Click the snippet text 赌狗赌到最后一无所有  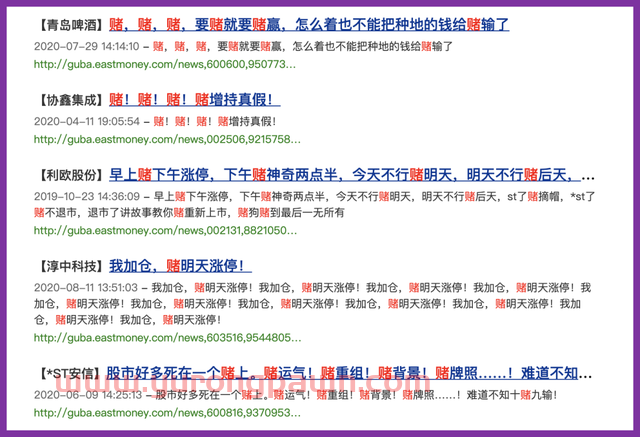pyautogui.click(x=291, y=213)
